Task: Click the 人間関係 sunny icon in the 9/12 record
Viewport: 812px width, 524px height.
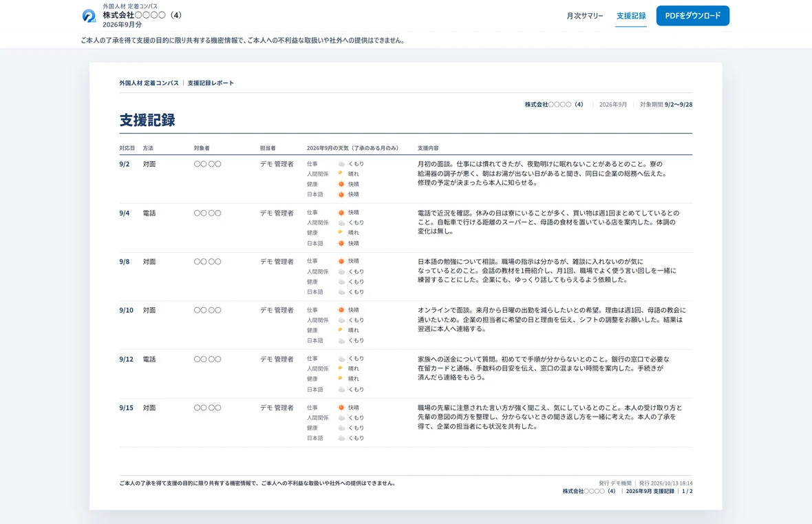Action: tap(340, 368)
